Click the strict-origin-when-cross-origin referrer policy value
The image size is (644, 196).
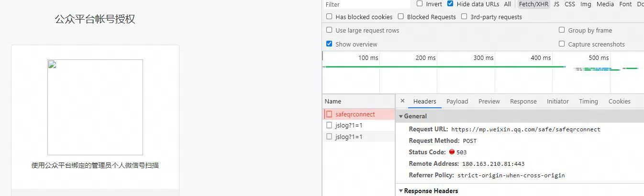(x=511, y=175)
